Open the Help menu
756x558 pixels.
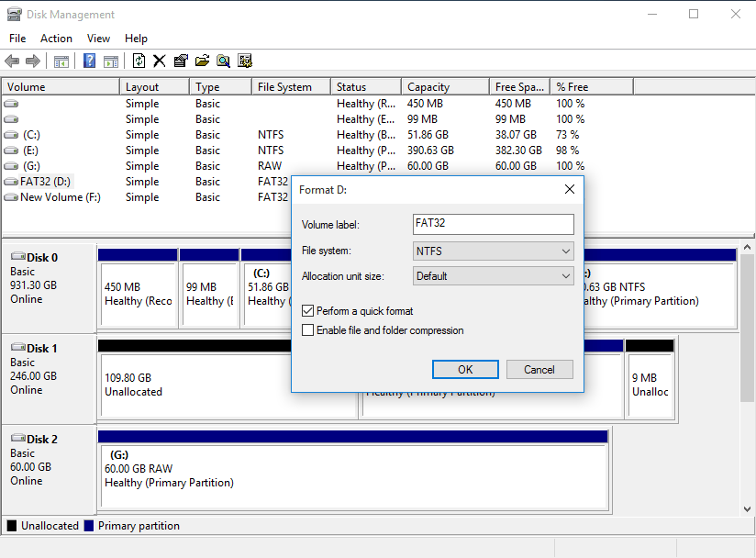tap(136, 39)
